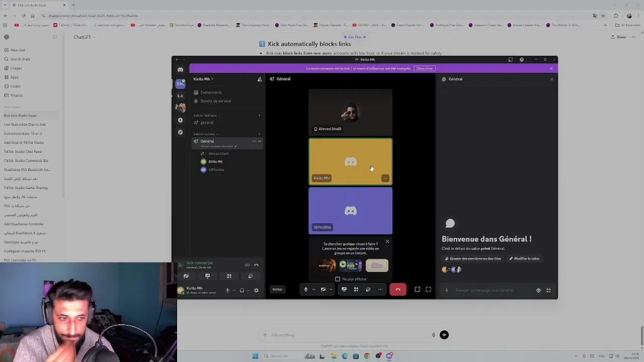This screenshot has height=362, width=644.
Task: Click Modifier le salon button
Action: (524, 259)
